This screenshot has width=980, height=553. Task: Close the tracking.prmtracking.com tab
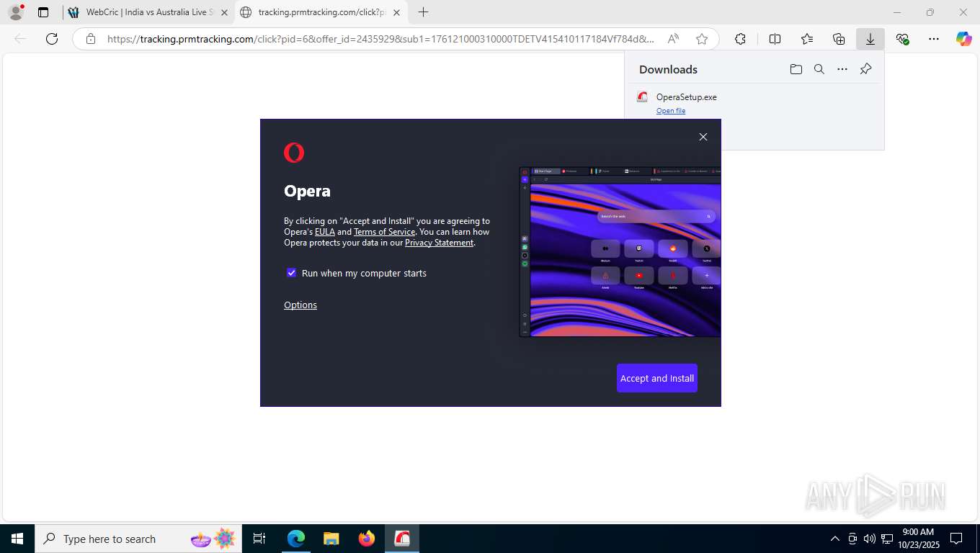pos(396,12)
